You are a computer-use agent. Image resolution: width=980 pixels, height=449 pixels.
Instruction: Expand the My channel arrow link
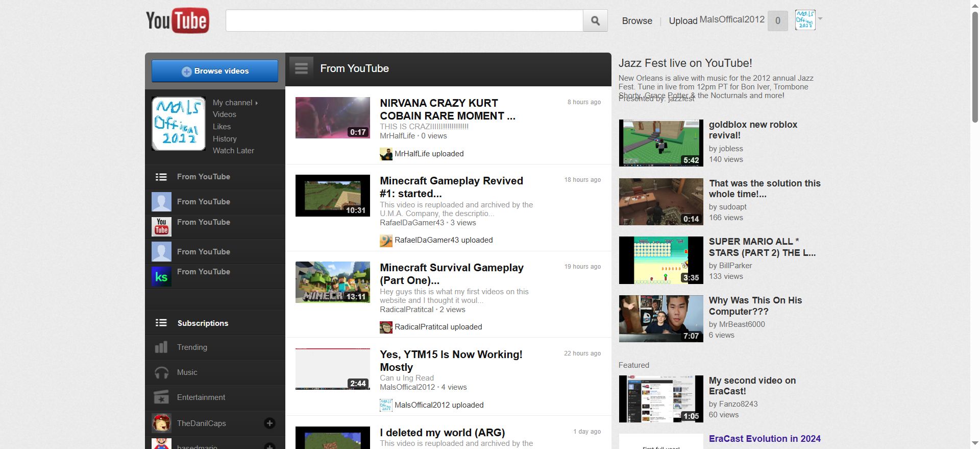click(x=235, y=103)
